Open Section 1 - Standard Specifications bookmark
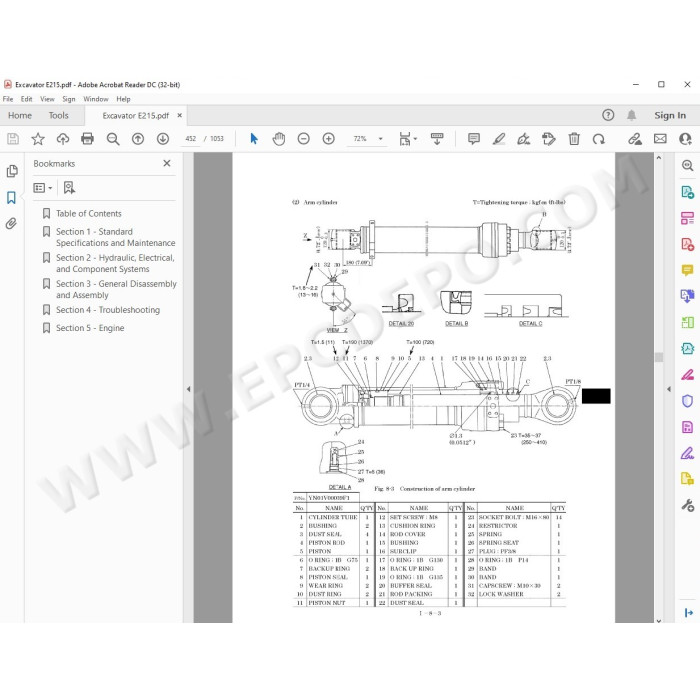The image size is (700, 700). click(x=115, y=237)
